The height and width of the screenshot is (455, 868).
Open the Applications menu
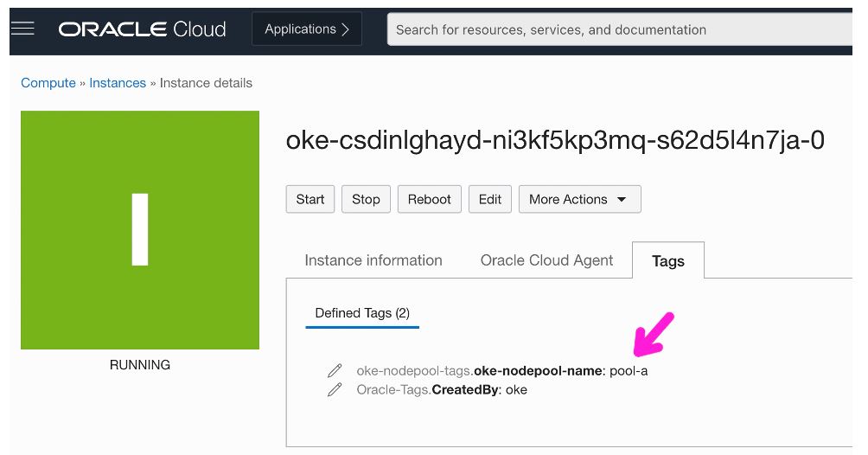pyautogui.click(x=307, y=29)
